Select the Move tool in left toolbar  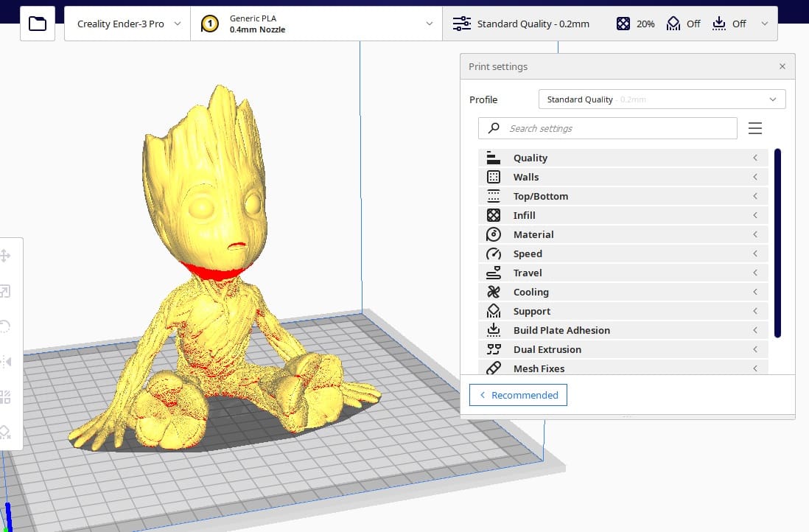point(5,256)
